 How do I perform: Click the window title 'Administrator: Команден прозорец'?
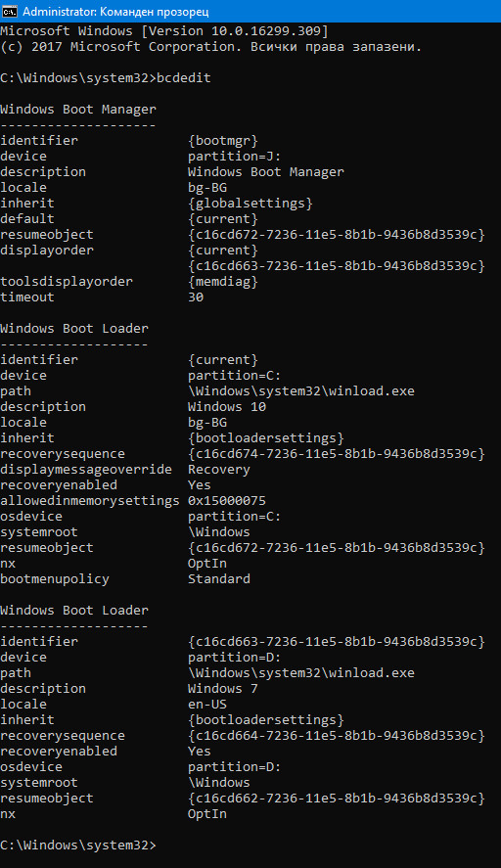[115, 11]
